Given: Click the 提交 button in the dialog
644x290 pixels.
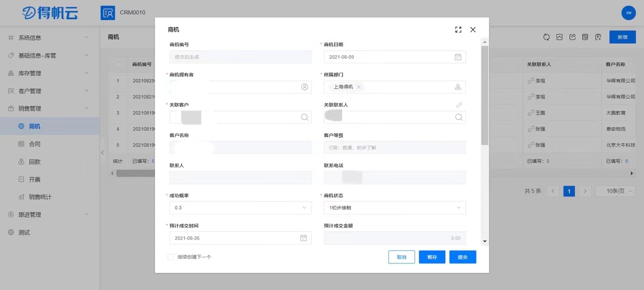Looking at the screenshot, I should point(462,257).
